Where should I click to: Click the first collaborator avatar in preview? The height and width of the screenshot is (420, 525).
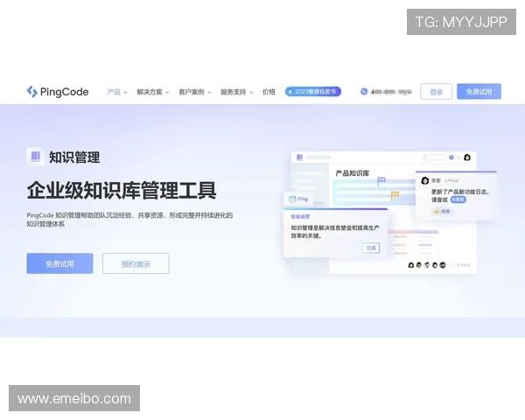click(411, 265)
